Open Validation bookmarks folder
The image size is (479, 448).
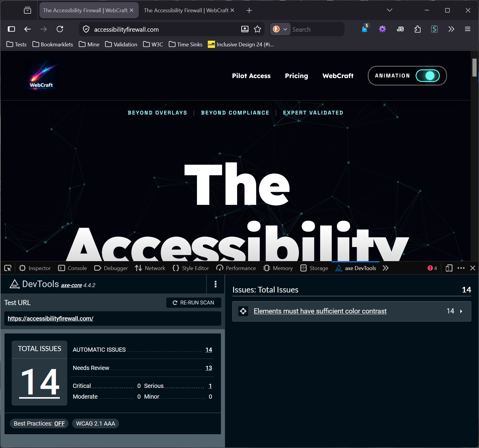[x=121, y=45]
